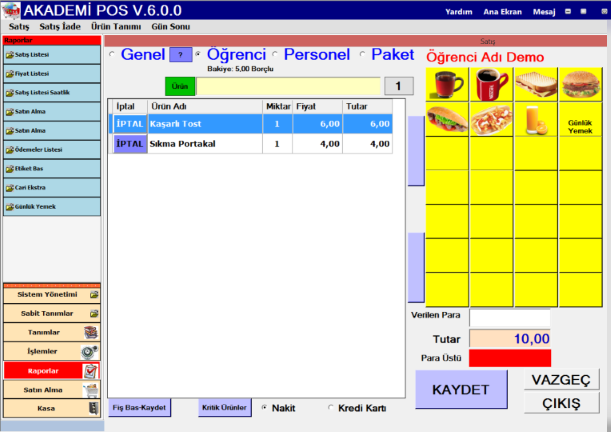Choose the sub sandwich product

click(448, 120)
